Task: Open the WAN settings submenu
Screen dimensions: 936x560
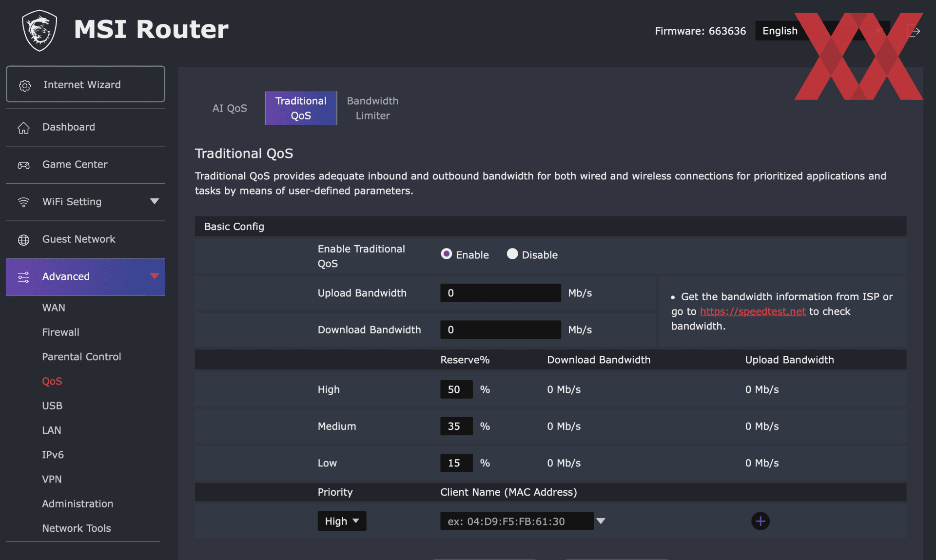Action: pyautogui.click(x=54, y=308)
